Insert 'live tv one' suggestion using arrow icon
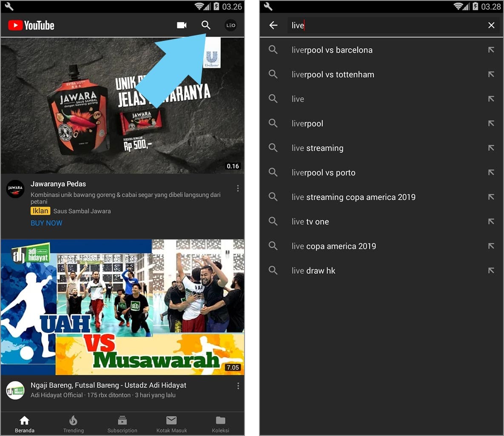The image size is (504, 436). point(491,221)
